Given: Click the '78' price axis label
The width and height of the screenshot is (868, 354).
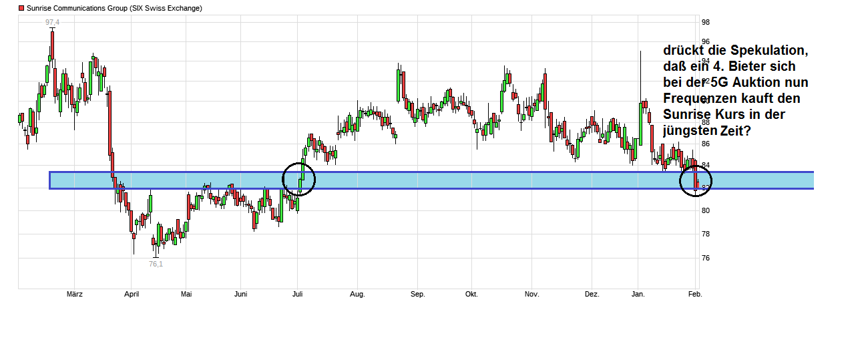Looking at the screenshot, I should (705, 234).
